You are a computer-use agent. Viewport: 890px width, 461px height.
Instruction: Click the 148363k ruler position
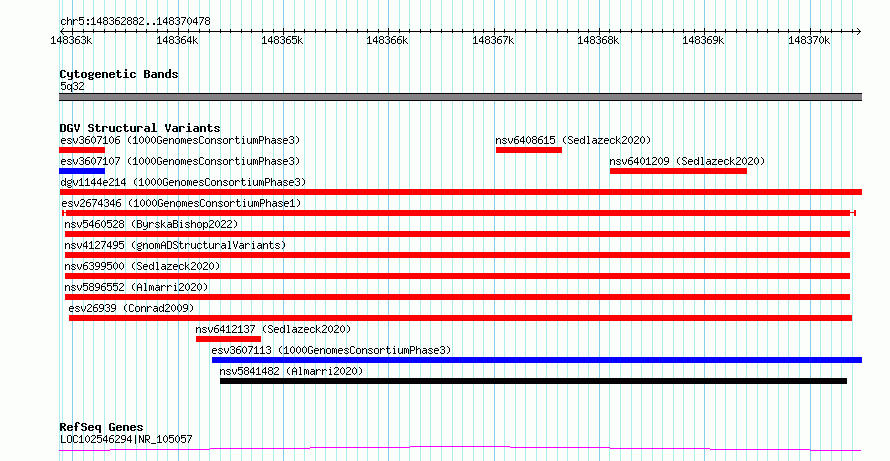72,41
